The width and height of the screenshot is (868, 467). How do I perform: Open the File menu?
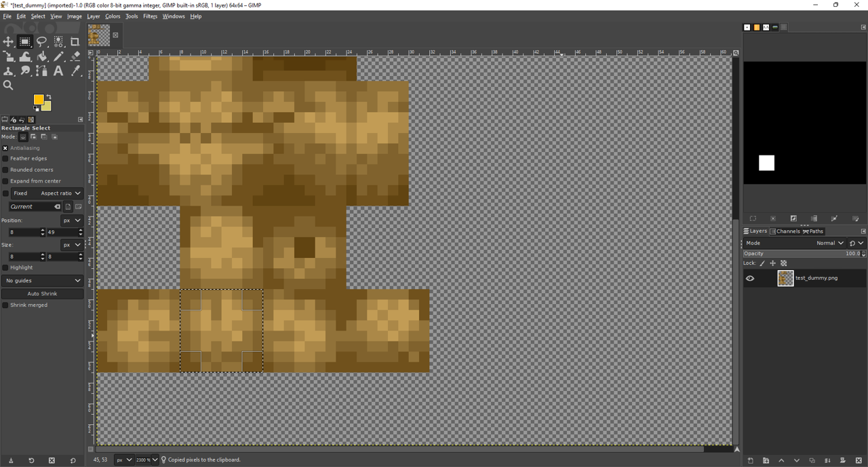click(x=7, y=16)
